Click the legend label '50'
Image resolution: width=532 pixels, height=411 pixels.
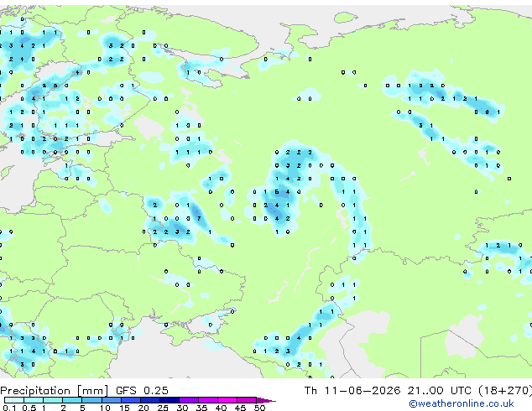tap(260, 408)
